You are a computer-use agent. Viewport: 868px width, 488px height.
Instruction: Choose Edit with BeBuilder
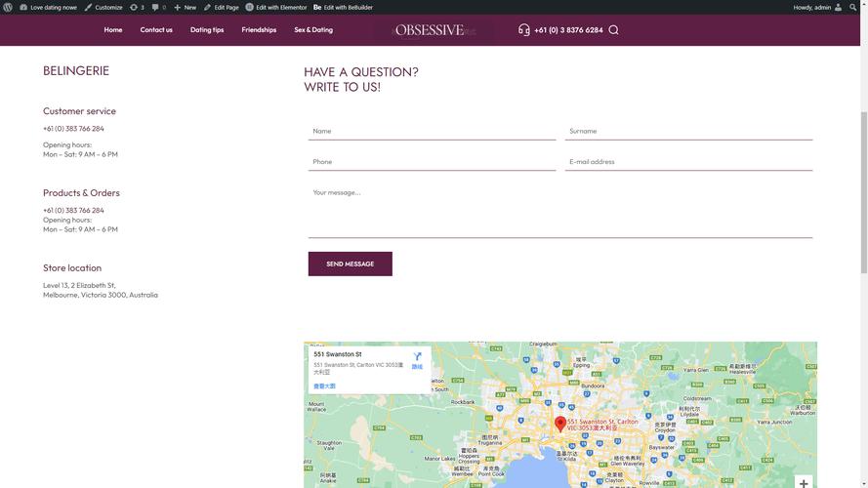point(344,7)
